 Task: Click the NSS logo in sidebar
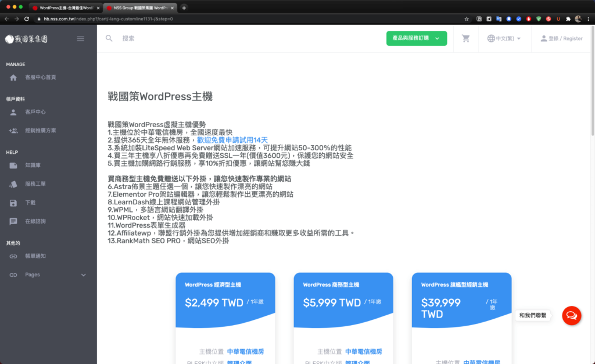point(26,39)
